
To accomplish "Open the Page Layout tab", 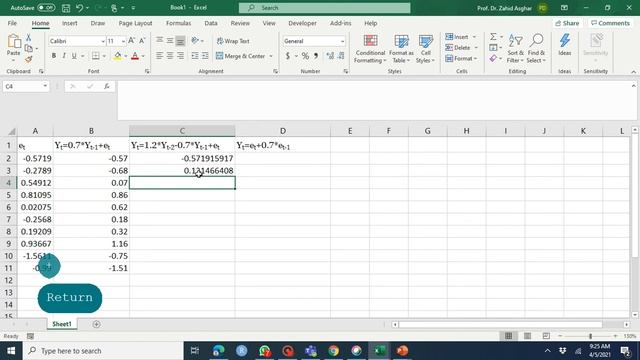I will click(135, 23).
